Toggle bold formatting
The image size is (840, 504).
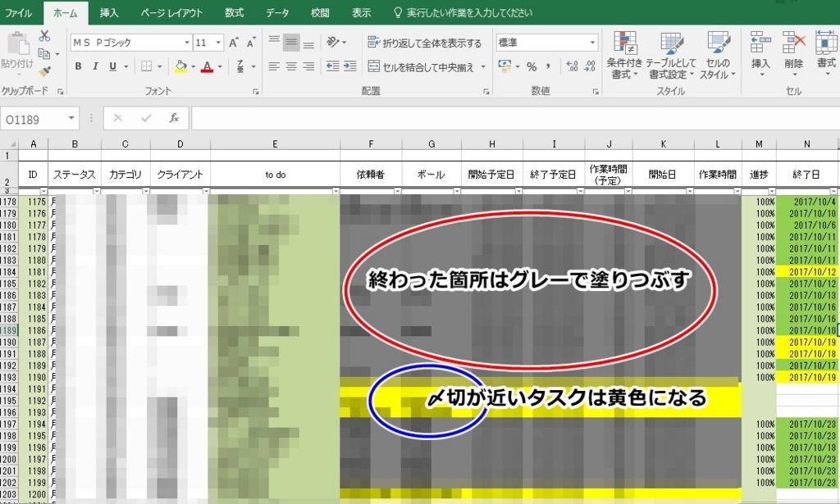(79, 66)
